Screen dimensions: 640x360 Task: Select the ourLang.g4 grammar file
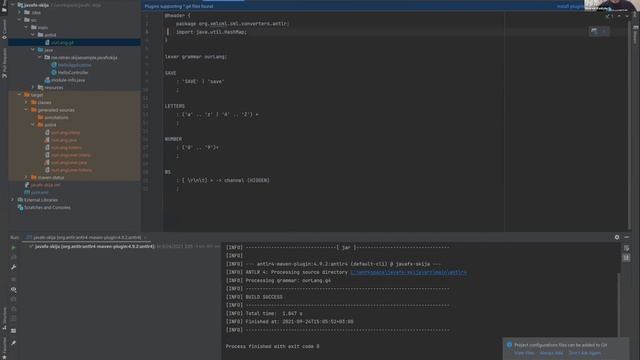(62, 42)
